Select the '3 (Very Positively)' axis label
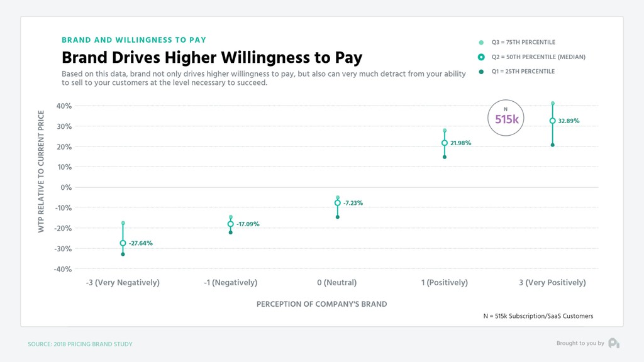 click(x=552, y=282)
